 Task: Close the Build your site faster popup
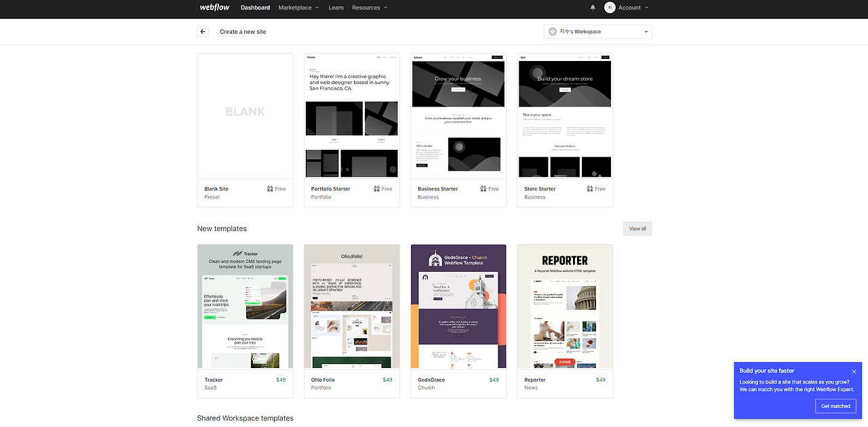coord(854,371)
